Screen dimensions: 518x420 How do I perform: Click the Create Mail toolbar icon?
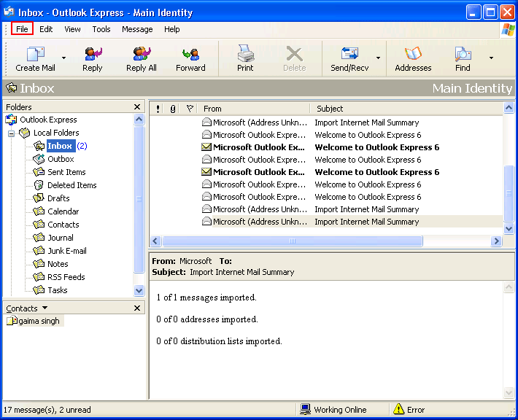coord(35,54)
